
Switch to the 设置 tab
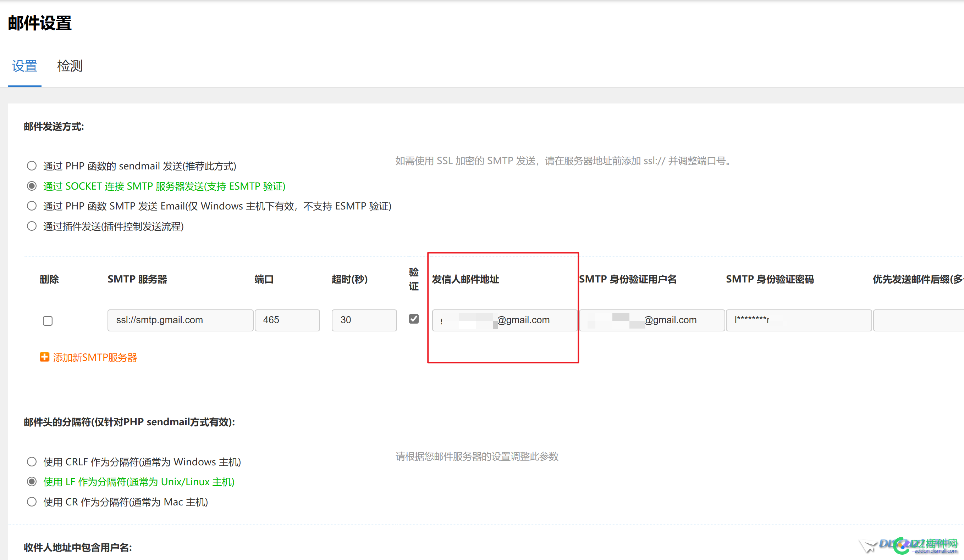[x=24, y=66]
